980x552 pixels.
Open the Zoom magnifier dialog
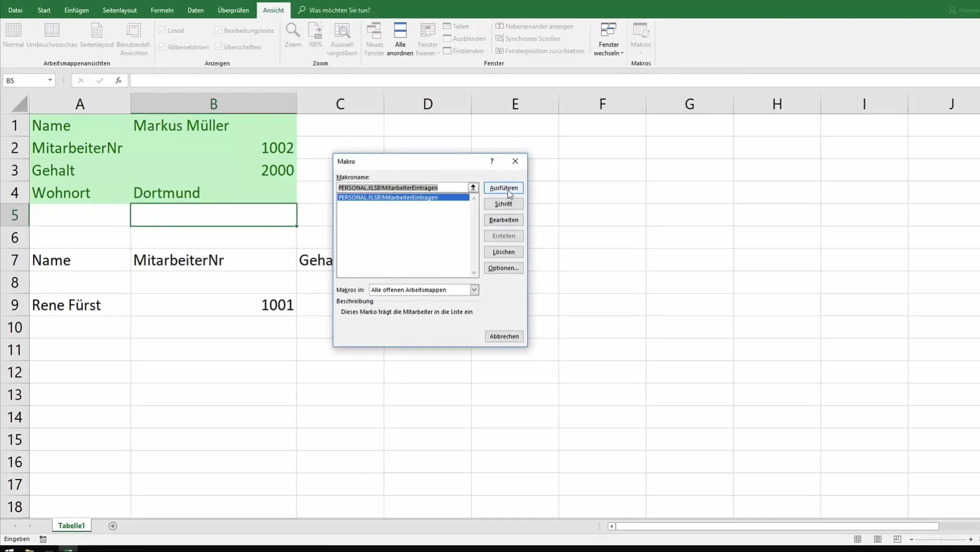tap(293, 35)
